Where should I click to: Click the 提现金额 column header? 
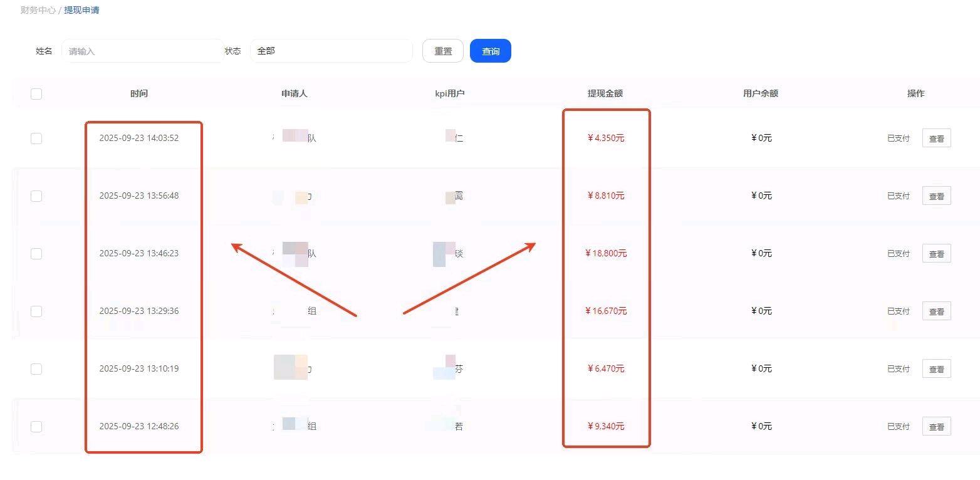(x=605, y=93)
